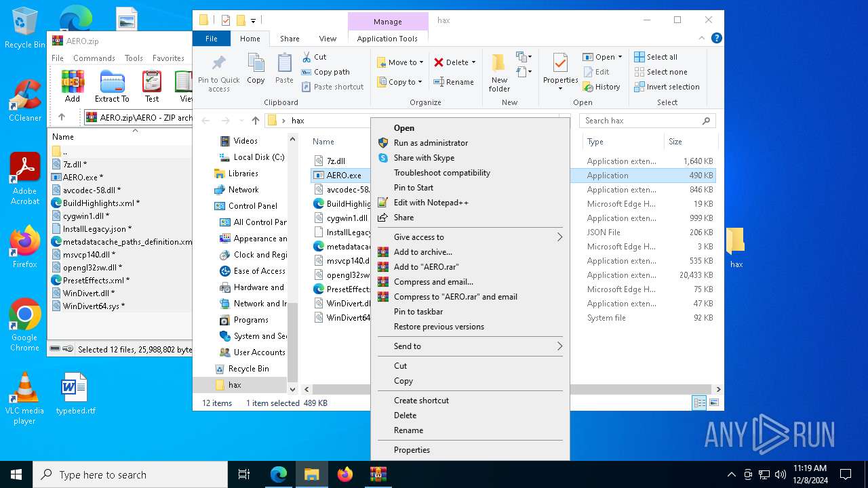This screenshot has height=488, width=868.
Task: Open Firefox desktop shortcut
Action: click(25, 247)
